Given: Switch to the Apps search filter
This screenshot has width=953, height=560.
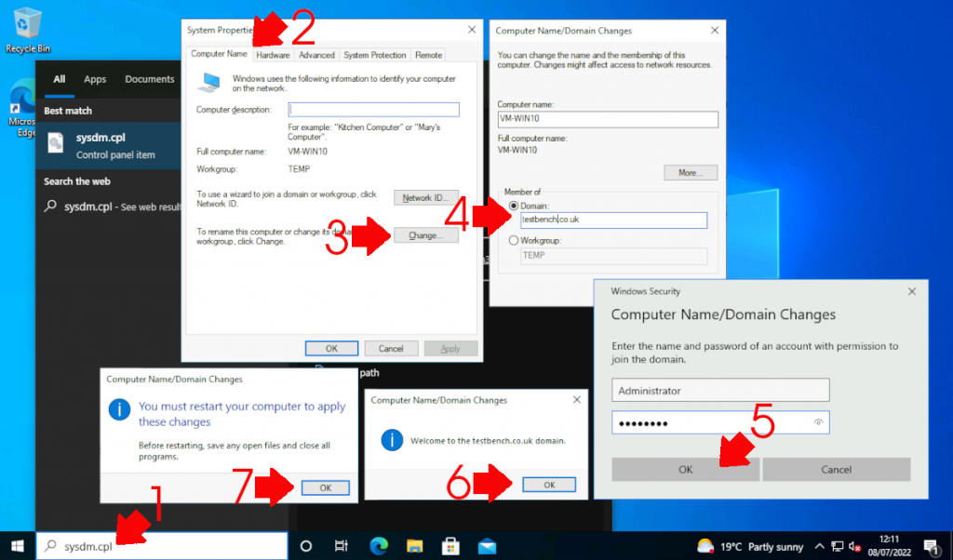Looking at the screenshot, I should (x=95, y=80).
